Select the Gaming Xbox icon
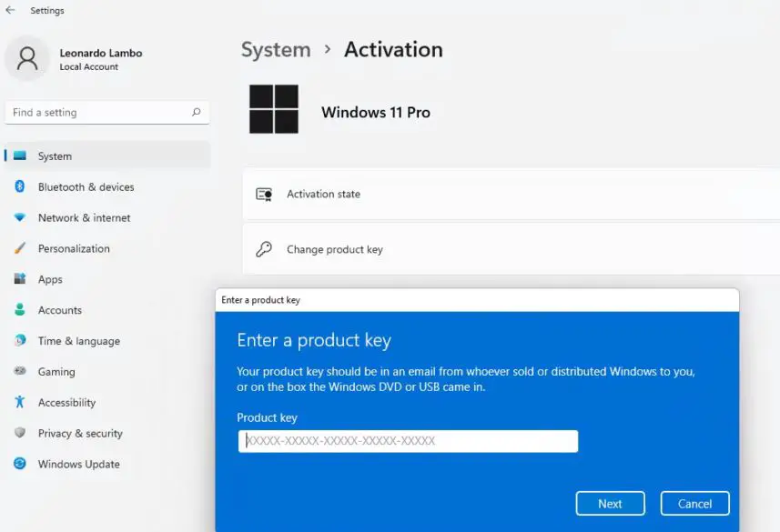 pyautogui.click(x=20, y=372)
